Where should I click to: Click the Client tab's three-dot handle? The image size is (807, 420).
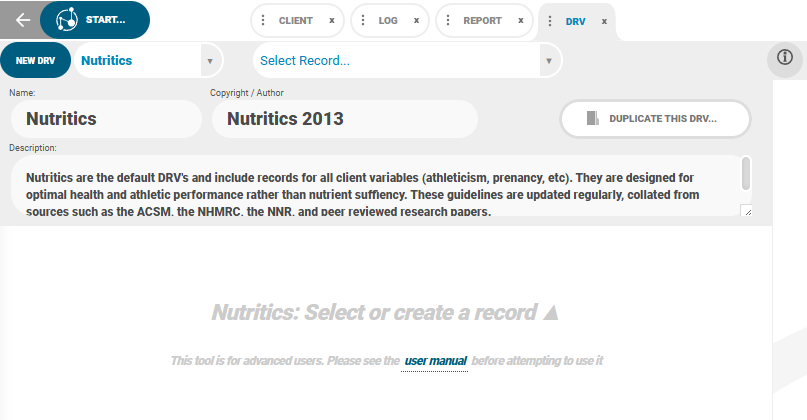[263, 20]
